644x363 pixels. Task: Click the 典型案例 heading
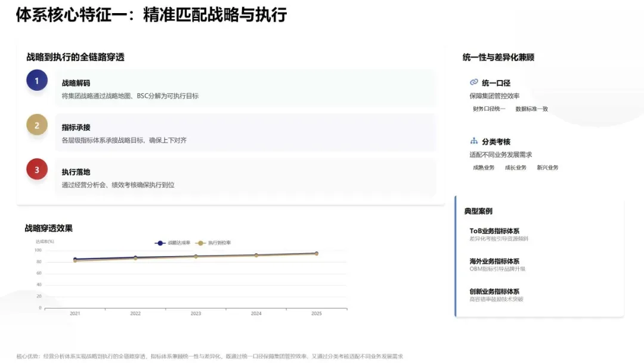tap(478, 211)
